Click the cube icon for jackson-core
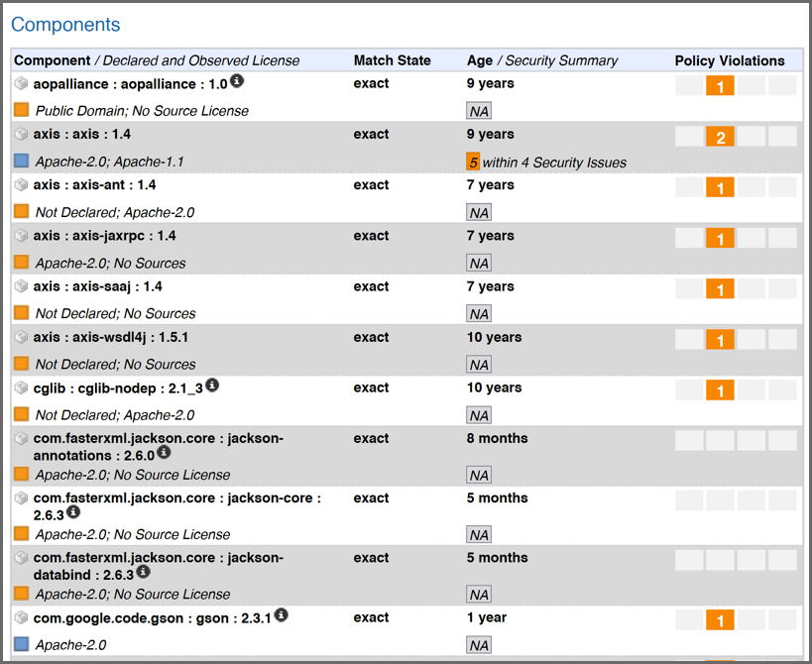 click(x=21, y=498)
